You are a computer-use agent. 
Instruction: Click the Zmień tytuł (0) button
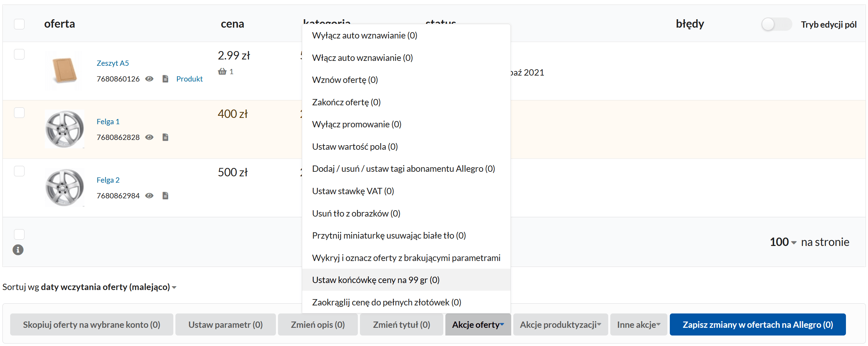[402, 325]
